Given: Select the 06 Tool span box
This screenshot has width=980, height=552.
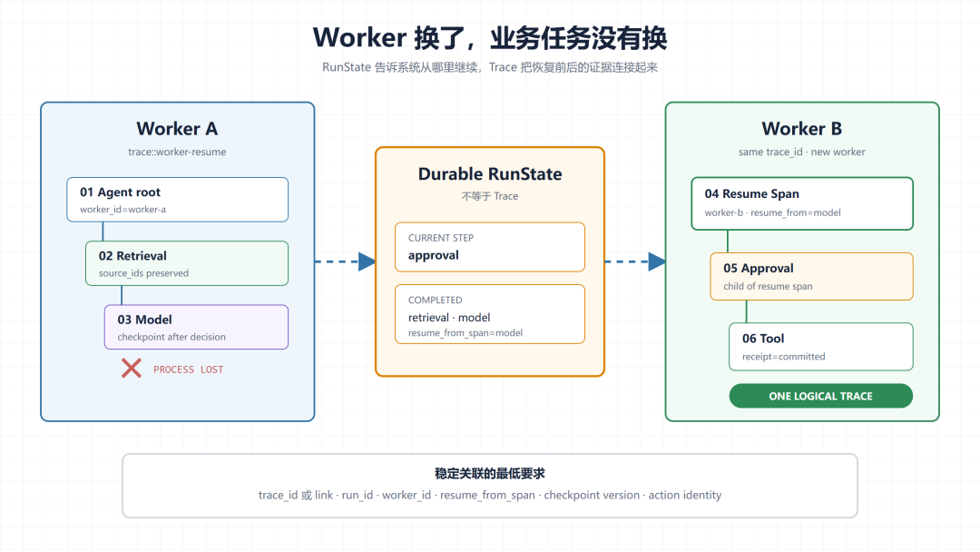Looking at the screenshot, I should [x=820, y=346].
